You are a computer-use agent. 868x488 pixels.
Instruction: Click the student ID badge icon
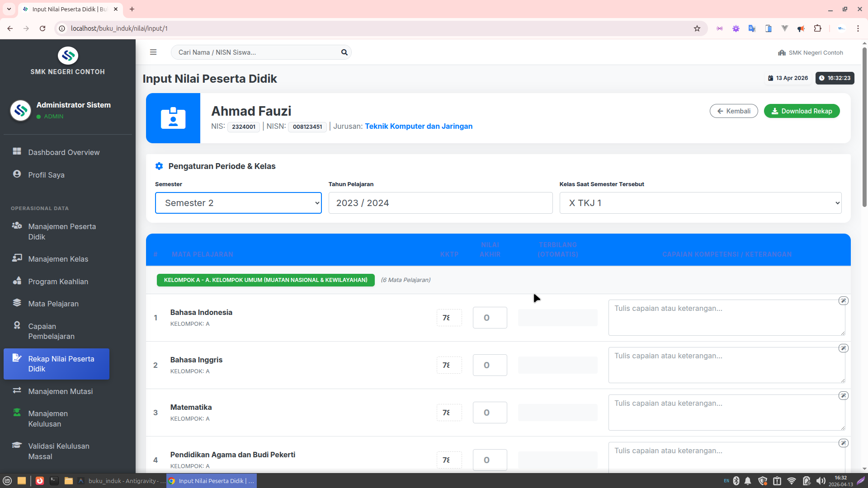(173, 118)
